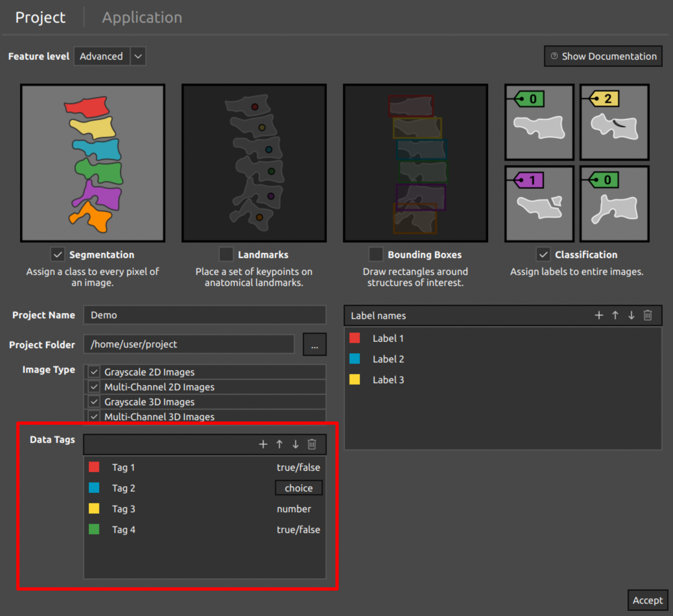The width and height of the screenshot is (673, 616).
Task: Click the question mark icon on Show Documentation
Action: 554,56
